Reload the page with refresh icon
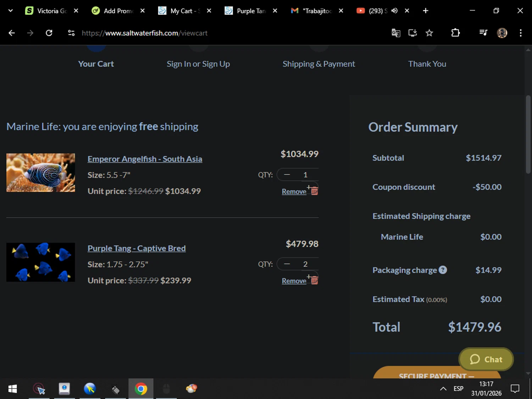Viewport: 532px width, 399px height. click(49, 33)
